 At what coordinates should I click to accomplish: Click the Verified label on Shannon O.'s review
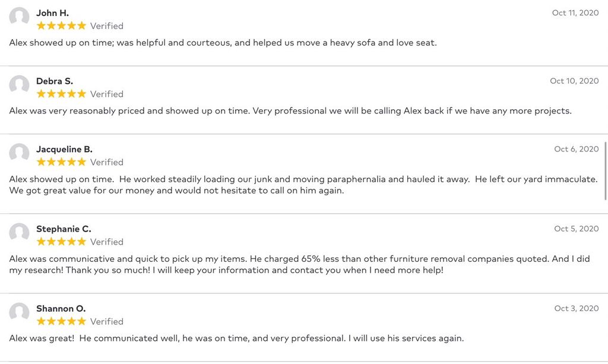coord(107,321)
